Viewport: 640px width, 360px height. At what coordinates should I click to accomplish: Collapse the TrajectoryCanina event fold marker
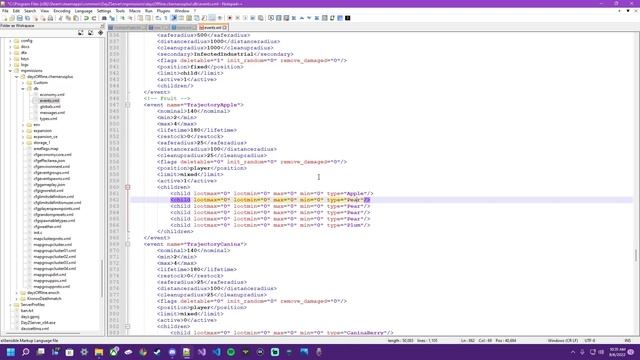[128, 244]
